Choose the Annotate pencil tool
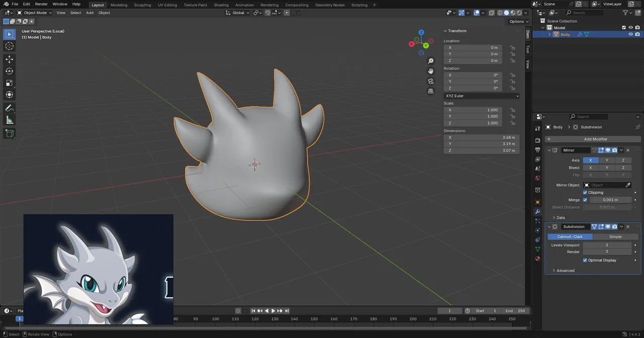Viewport: 644px width, 338px height. 9,108
